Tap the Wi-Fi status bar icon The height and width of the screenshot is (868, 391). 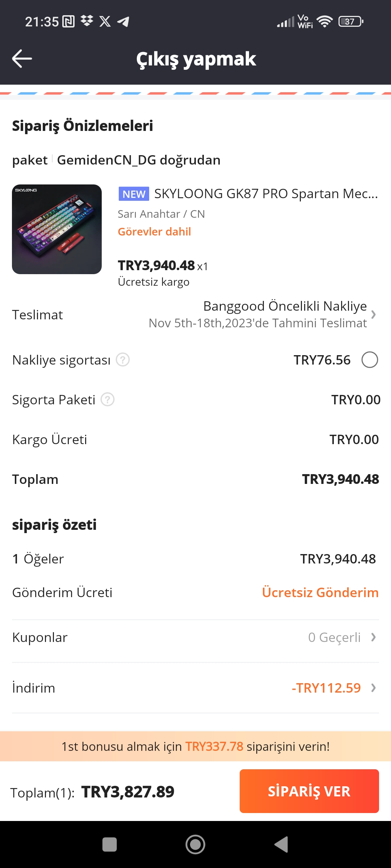point(324,22)
